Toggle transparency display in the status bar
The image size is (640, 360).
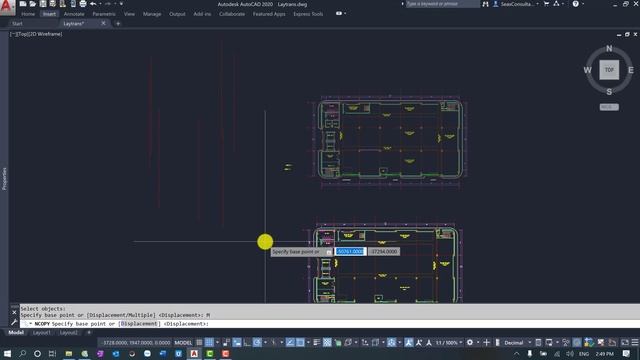(327, 342)
